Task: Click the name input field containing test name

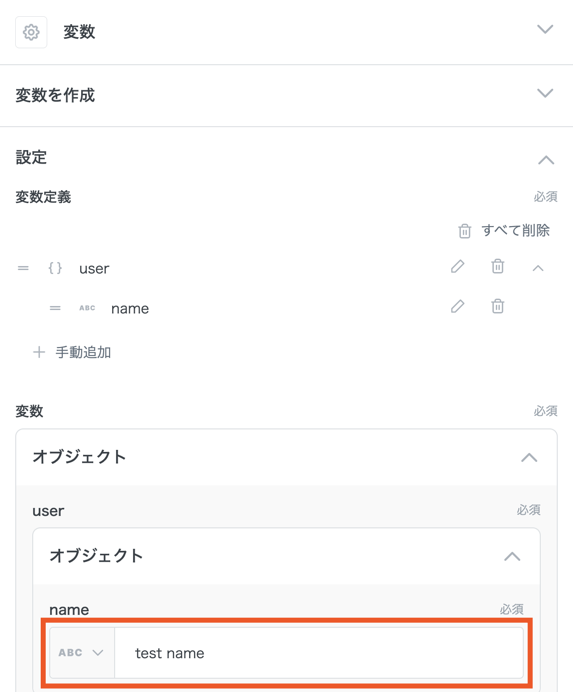Action: point(319,653)
